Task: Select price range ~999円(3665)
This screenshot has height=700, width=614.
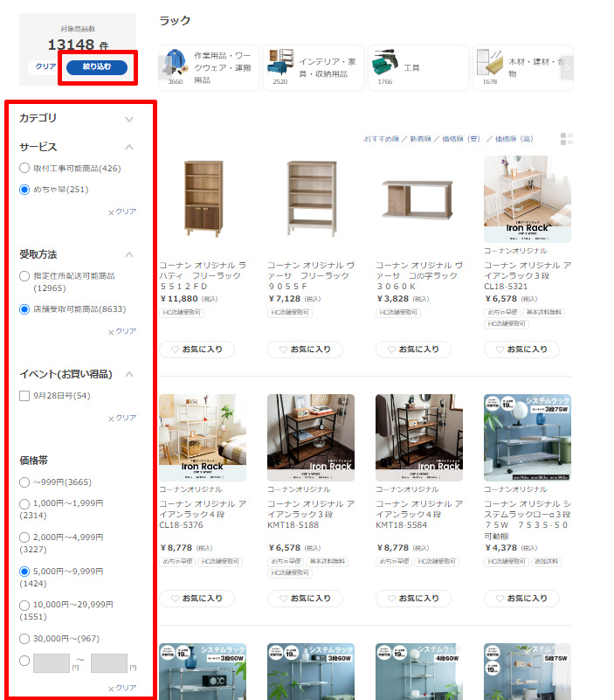Action: (24, 482)
